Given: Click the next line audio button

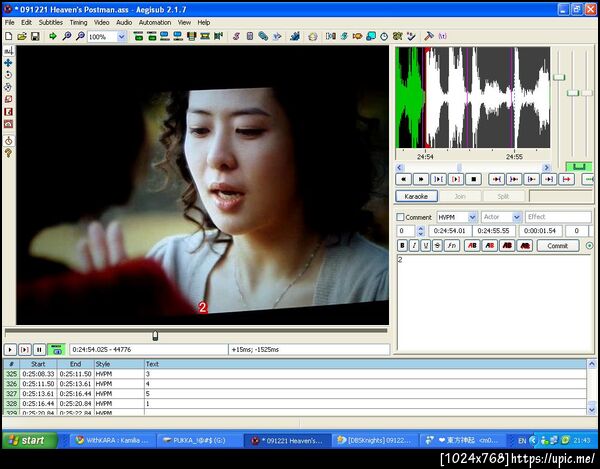Looking at the screenshot, I should coord(421,179).
